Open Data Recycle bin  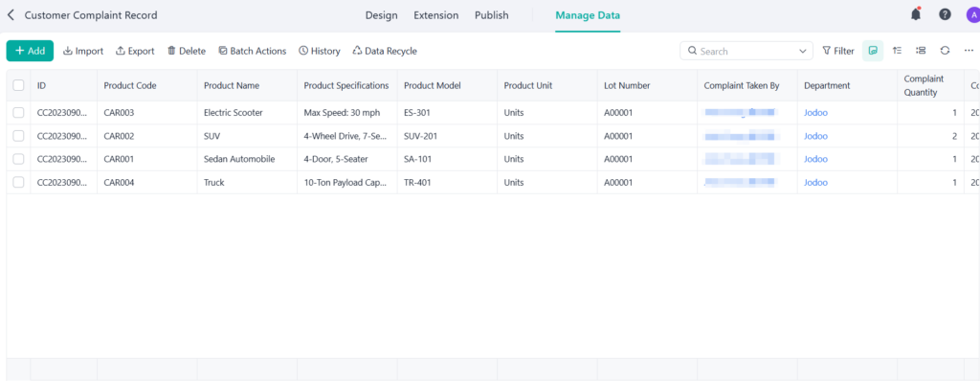click(x=385, y=51)
